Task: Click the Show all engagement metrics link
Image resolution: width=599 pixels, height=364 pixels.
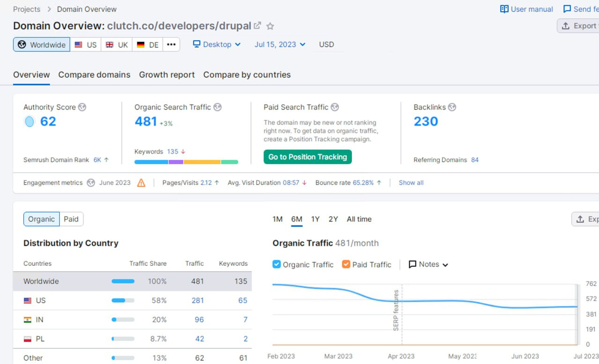Action: tap(411, 183)
